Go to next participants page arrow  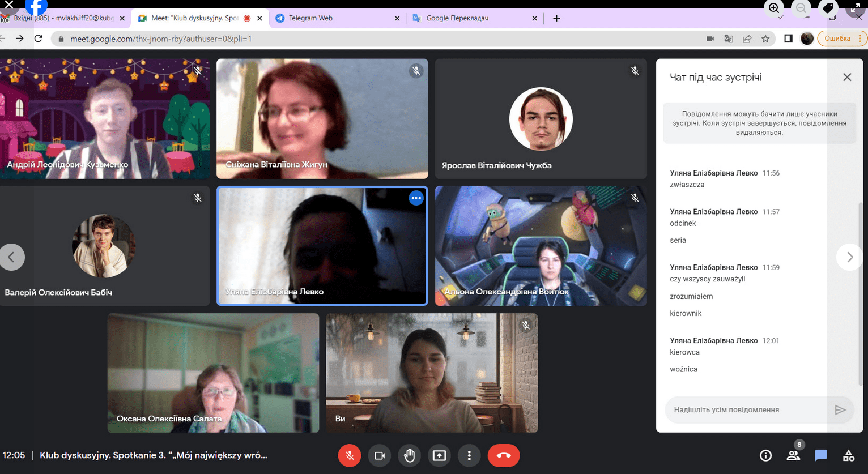(x=849, y=257)
